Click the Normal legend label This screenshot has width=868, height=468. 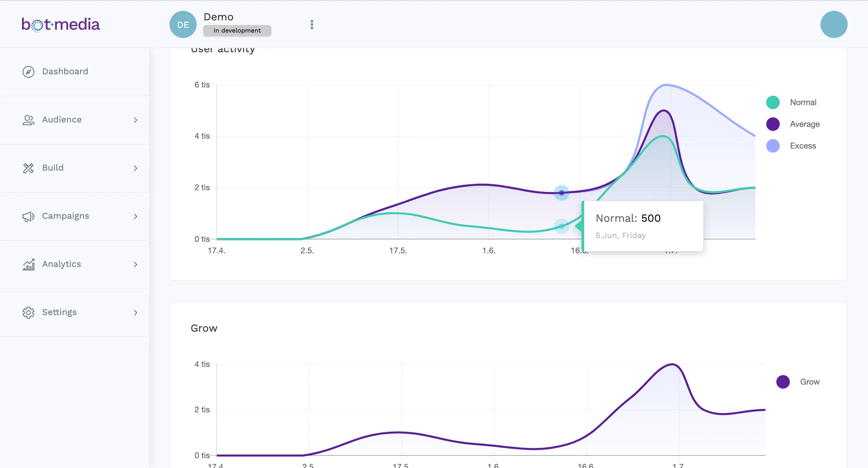[x=803, y=102]
